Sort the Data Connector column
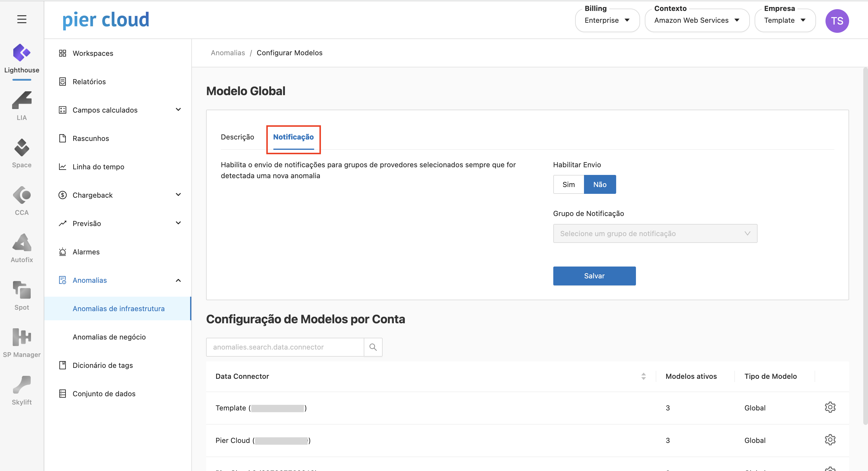 point(643,376)
